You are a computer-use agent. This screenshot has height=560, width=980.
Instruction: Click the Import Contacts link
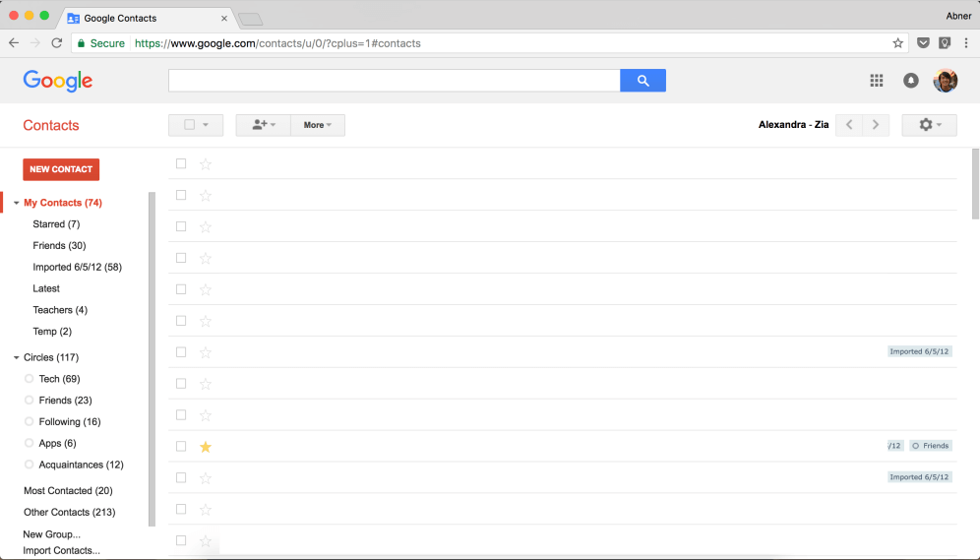62,551
